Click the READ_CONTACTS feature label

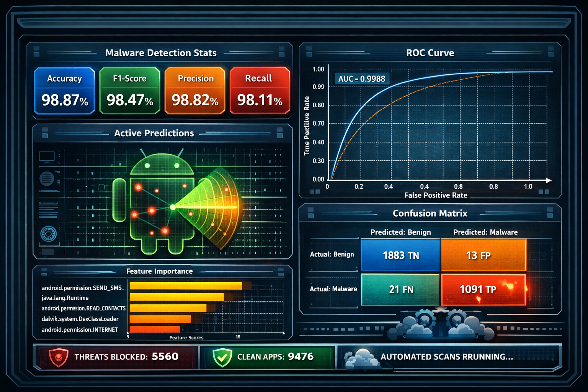[83, 308]
